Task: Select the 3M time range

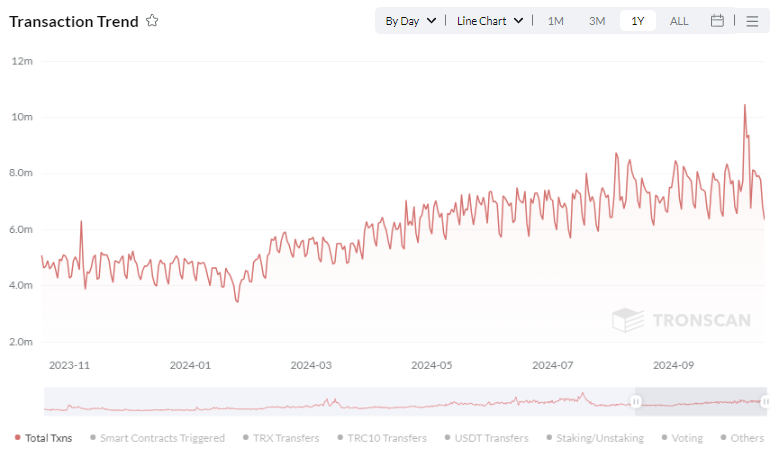Action: [597, 21]
